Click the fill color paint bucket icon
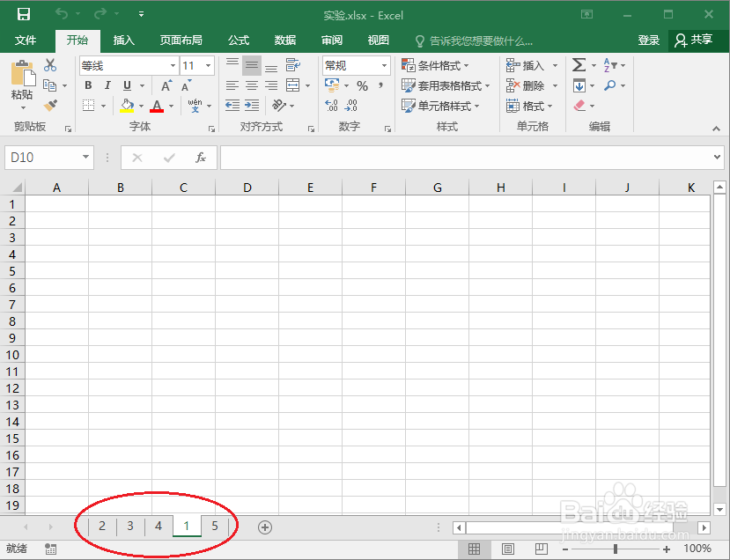Screen dimensions: 730x560 coord(129,106)
